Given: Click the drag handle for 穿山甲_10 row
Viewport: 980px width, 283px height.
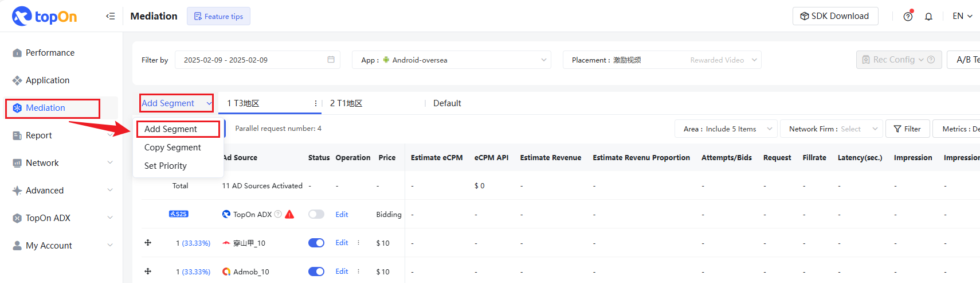Looking at the screenshot, I should coord(148,243).
